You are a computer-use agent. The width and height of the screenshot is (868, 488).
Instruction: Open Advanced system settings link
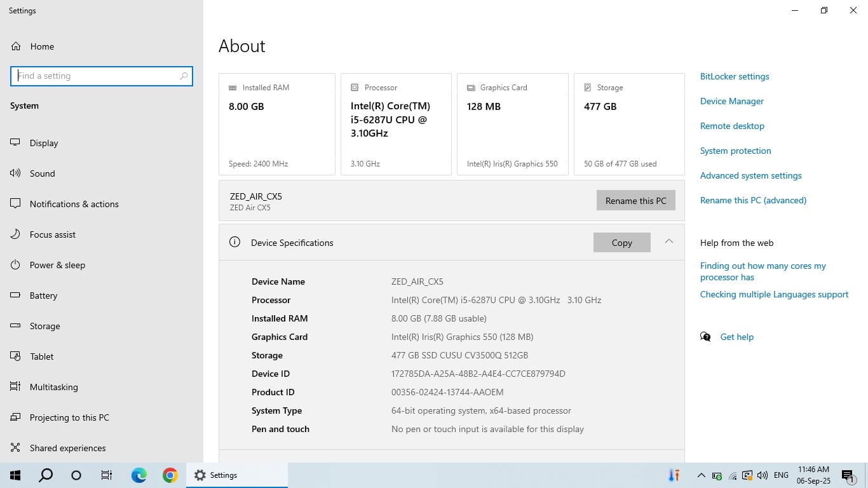[751, 175]
